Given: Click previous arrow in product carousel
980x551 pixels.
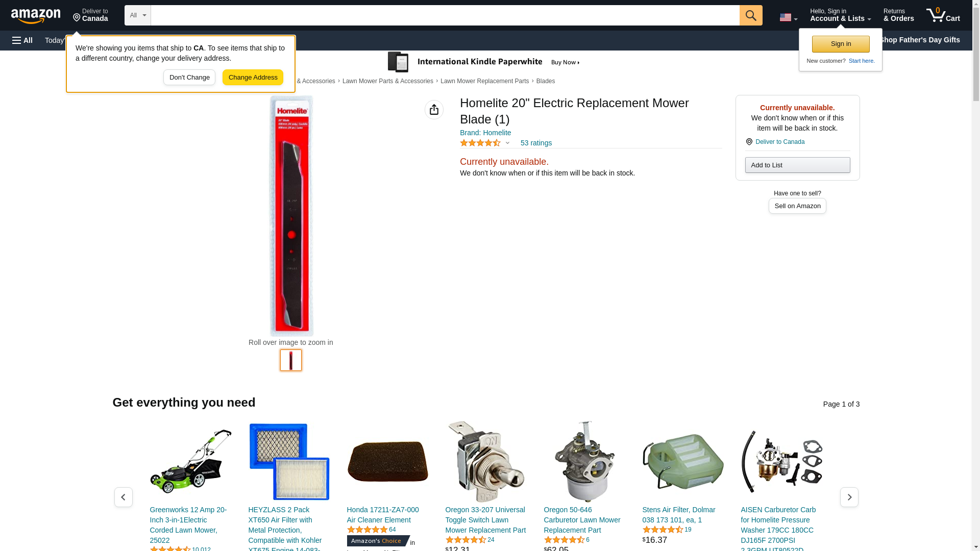Looking at the screenshot, I should point(124,497).
